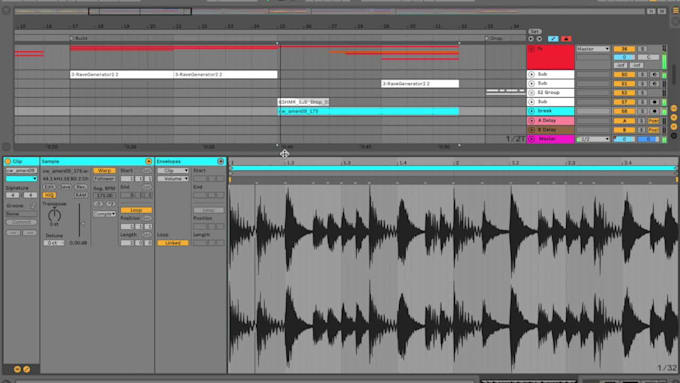Toggle the Warp switch

tap(104, 170)
